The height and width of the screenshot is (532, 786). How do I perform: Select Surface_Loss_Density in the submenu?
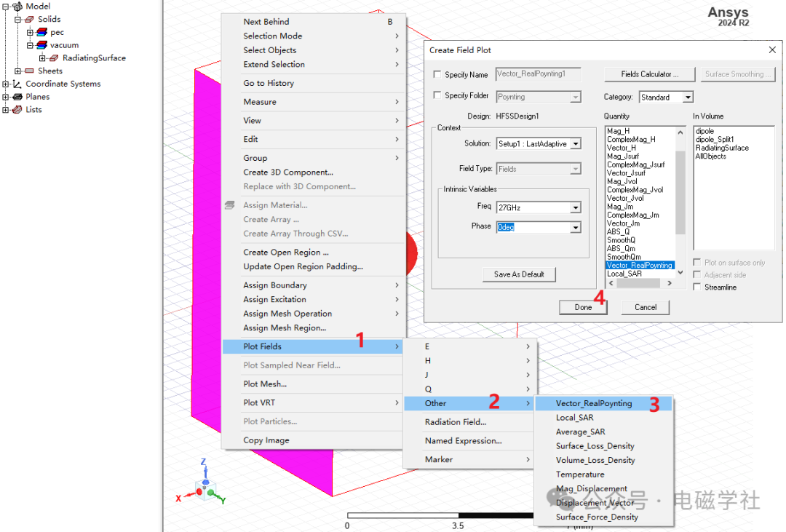[x=603, y=446]
